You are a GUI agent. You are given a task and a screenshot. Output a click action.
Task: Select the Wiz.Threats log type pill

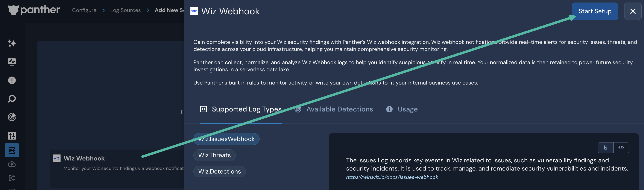click(x=214, y=155)
